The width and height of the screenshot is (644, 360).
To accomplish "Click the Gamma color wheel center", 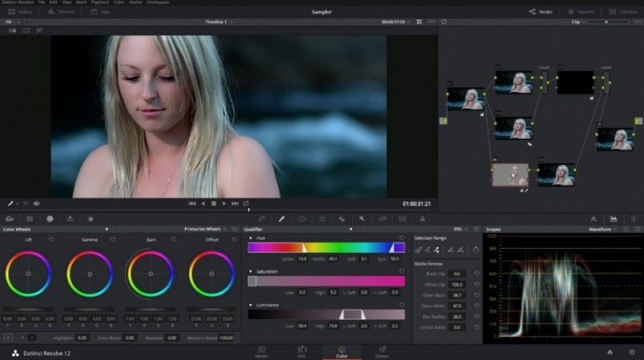I will click(x=90, y=274).
